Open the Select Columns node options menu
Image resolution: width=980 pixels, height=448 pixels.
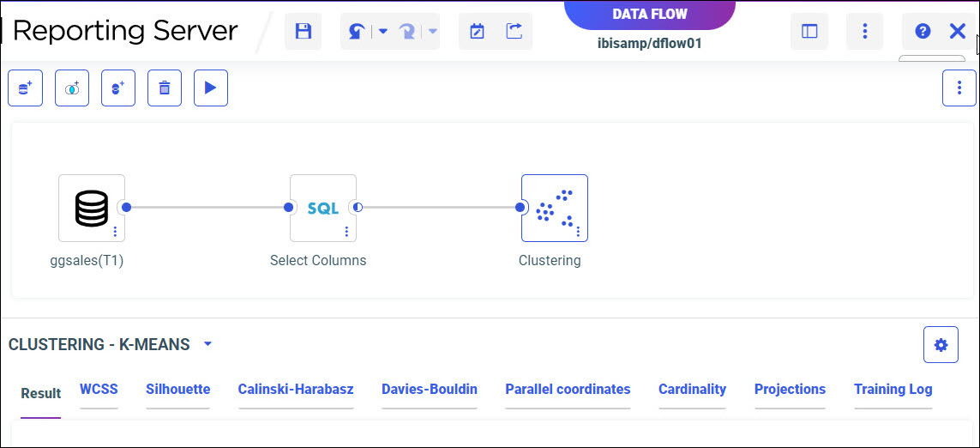click(346, 232)
